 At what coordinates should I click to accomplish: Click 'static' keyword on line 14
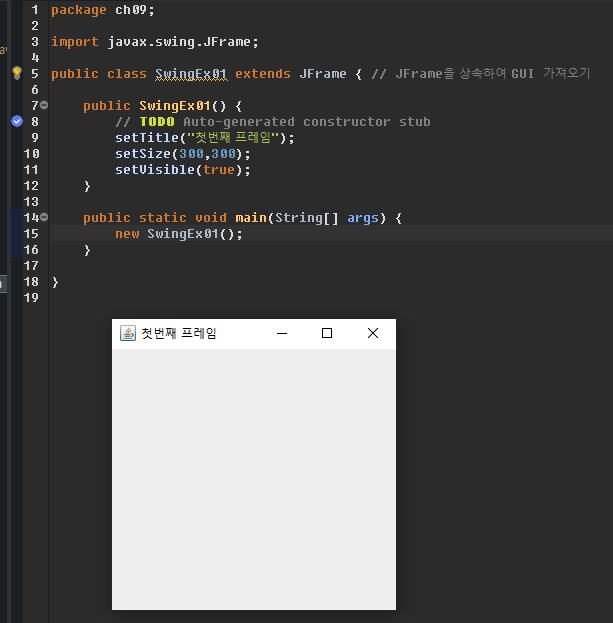(163, 218)
